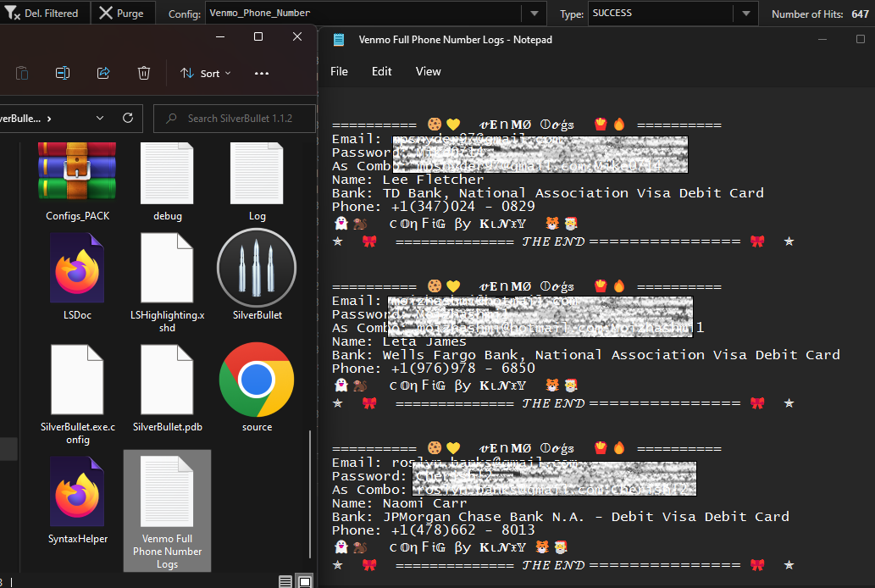The image size is (875, 588).
Task: Expand the address bar history chevron
Action: 100,118
